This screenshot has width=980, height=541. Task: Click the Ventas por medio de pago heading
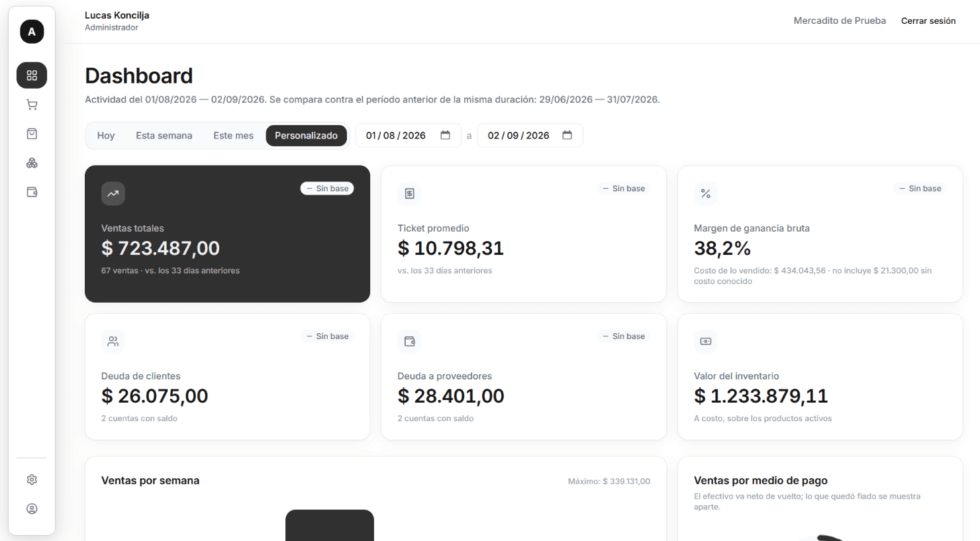[x=761, y=481]
